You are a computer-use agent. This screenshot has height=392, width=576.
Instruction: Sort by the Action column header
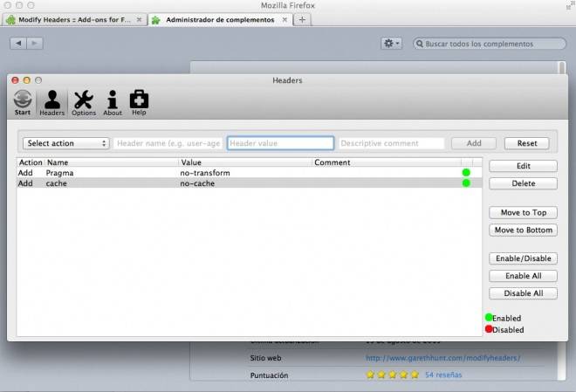[x=31, y=162]
